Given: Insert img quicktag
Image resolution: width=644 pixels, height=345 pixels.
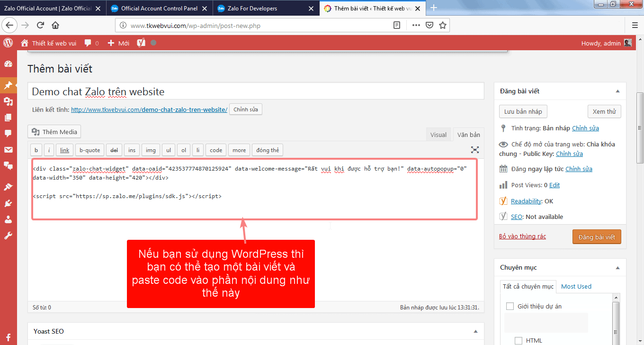Looking at the screenshot, I should [x=151, y=150].
